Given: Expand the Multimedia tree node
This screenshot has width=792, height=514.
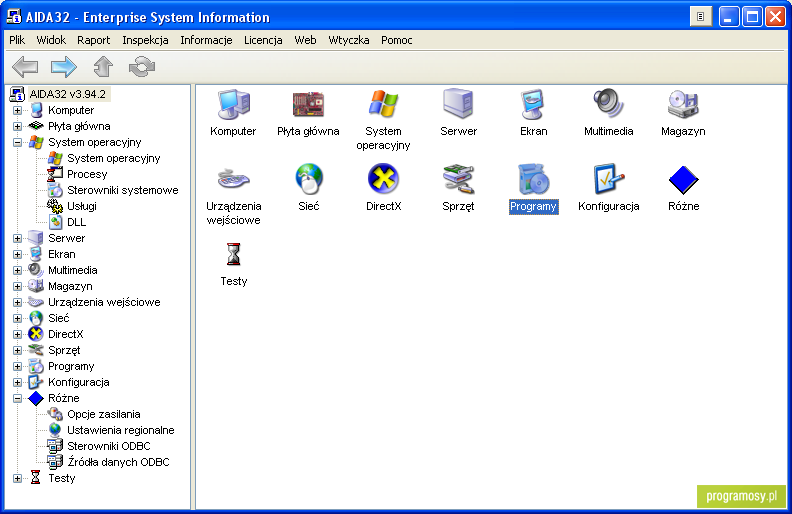Looking at the screenshot, I should click(17, 270).
